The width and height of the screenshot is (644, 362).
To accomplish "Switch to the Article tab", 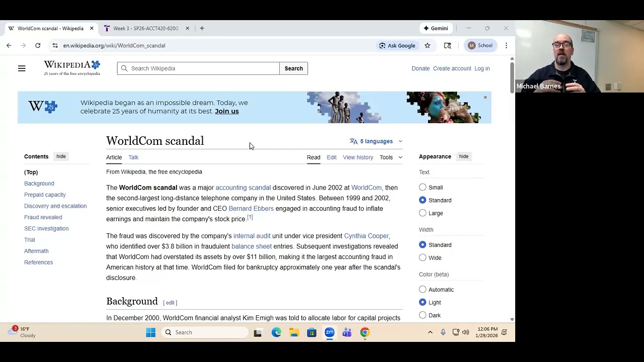I will click(x=114, y=157).
